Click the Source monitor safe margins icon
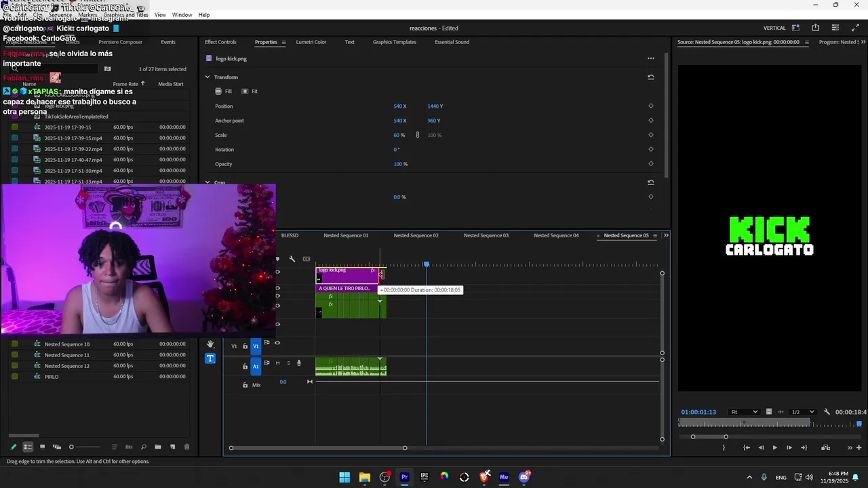 click(x=768, y=412)
